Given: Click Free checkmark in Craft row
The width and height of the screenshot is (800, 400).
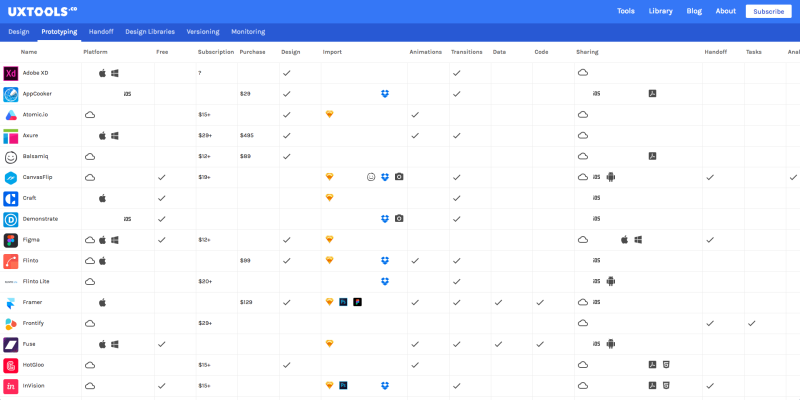Looking at the screenshot, I should pyautogui.click(x=162, y=198).
